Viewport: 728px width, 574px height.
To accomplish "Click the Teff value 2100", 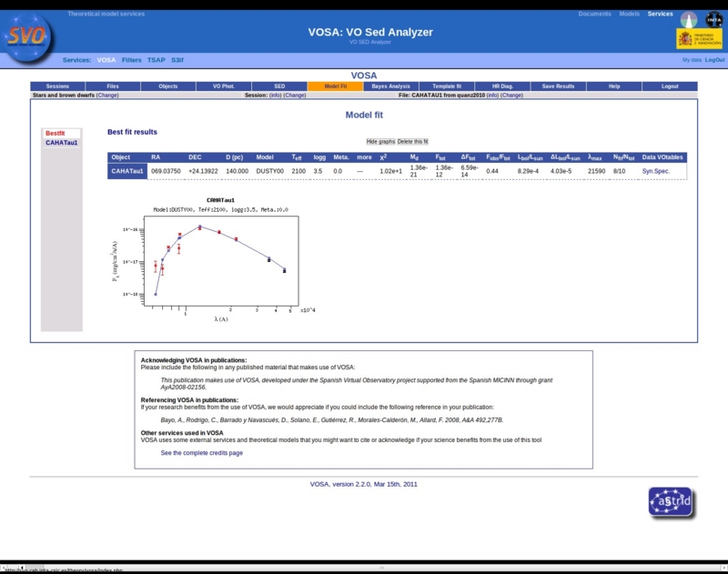I will [x=298, y=171].
